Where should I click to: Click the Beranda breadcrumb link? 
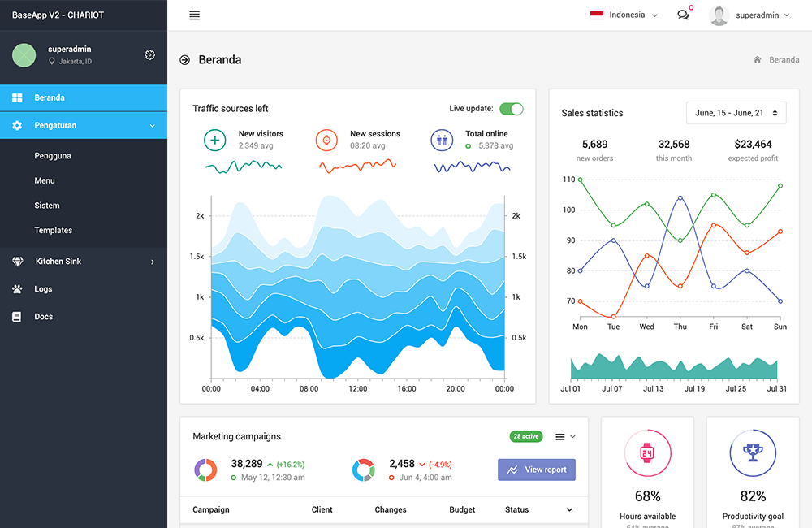(x=784, y=59)
